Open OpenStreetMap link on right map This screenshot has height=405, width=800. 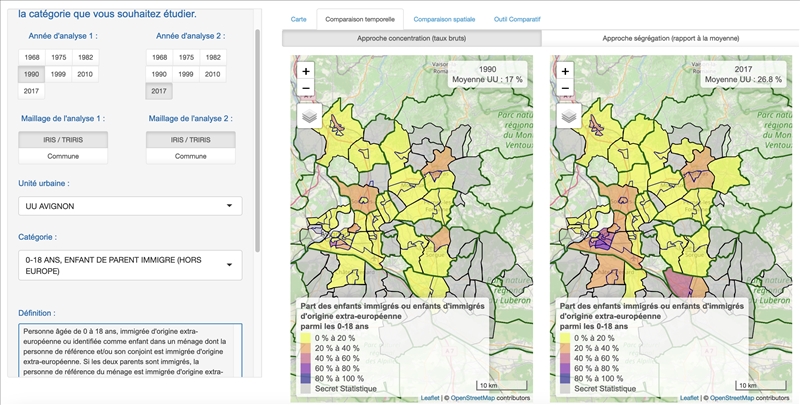click(727, 398)
